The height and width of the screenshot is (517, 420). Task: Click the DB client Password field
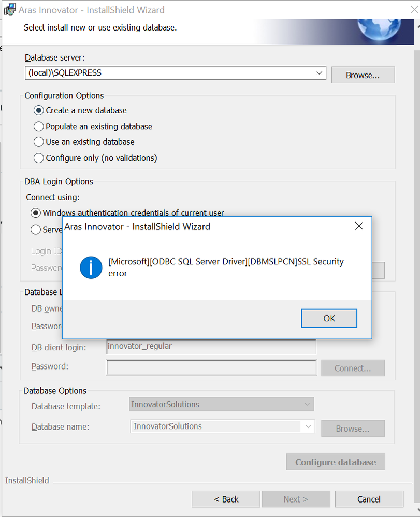point(211,367)
